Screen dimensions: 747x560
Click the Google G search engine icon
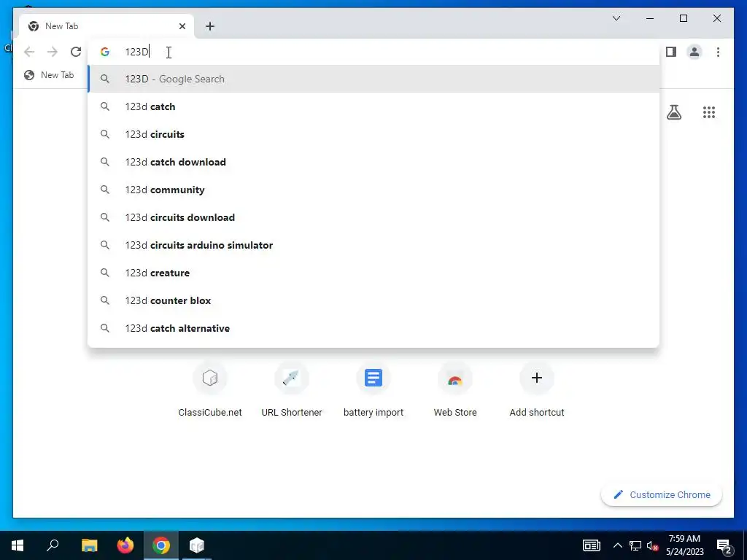point(105,52)
